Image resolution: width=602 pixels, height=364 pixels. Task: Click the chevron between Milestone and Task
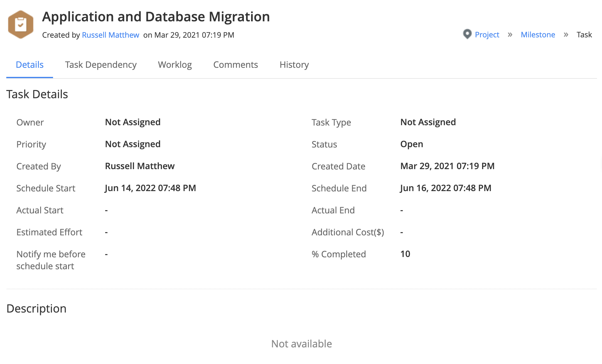click(566, 35)
